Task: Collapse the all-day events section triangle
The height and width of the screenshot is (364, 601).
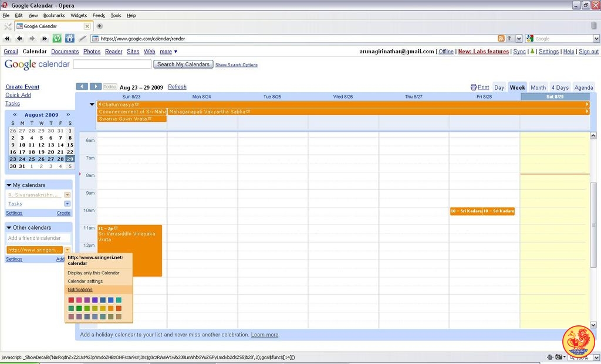Action: click(92, 104)
